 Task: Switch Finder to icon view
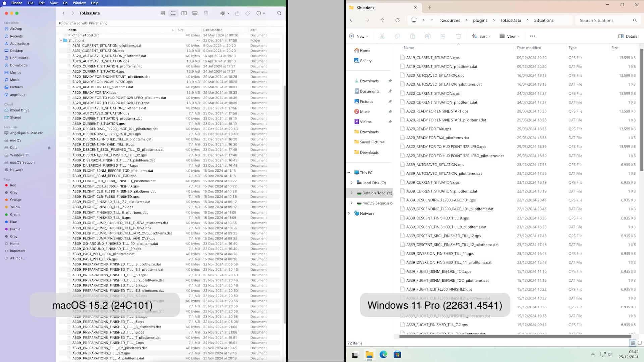point(163,13)
